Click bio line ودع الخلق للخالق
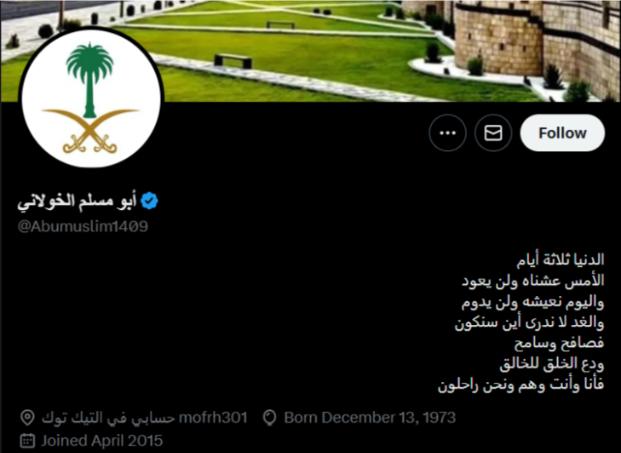This screenshot has height=453, width=621. (x=552, y=364)
